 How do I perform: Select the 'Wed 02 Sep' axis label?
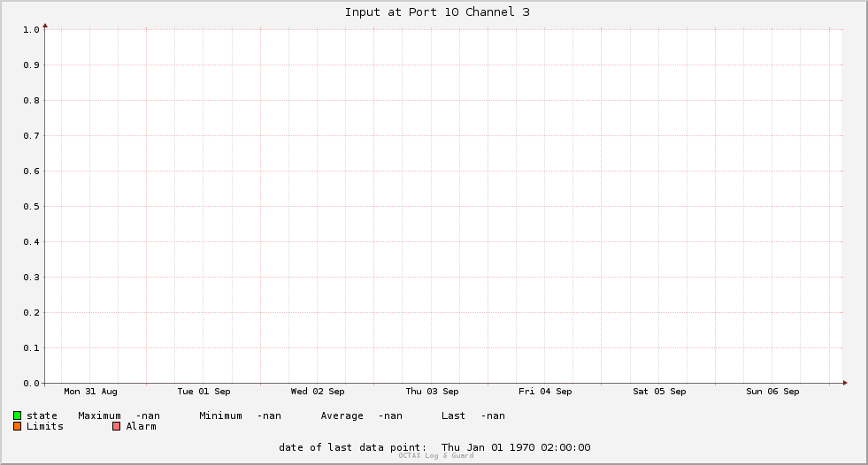318,392
